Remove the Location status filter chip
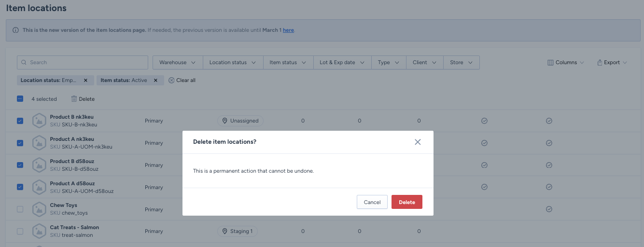Screen dimensions: 644x247 [85, 81]
